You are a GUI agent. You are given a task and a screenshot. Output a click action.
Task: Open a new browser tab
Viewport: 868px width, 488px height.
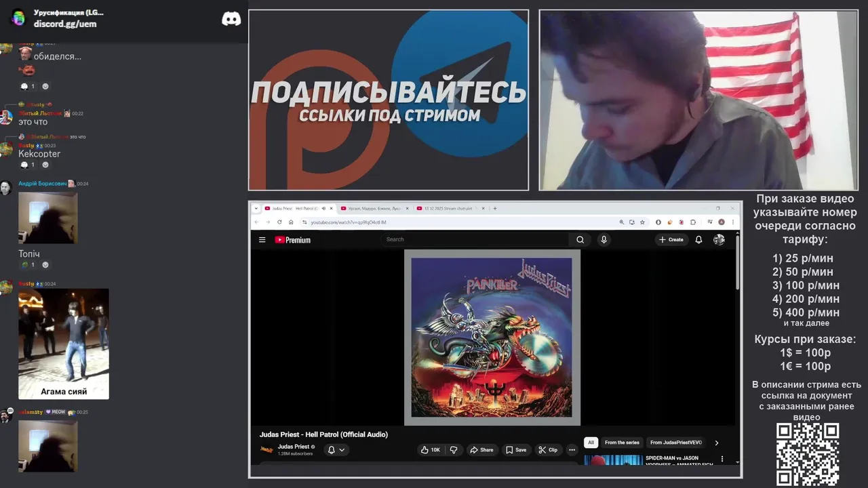[495, 208]
